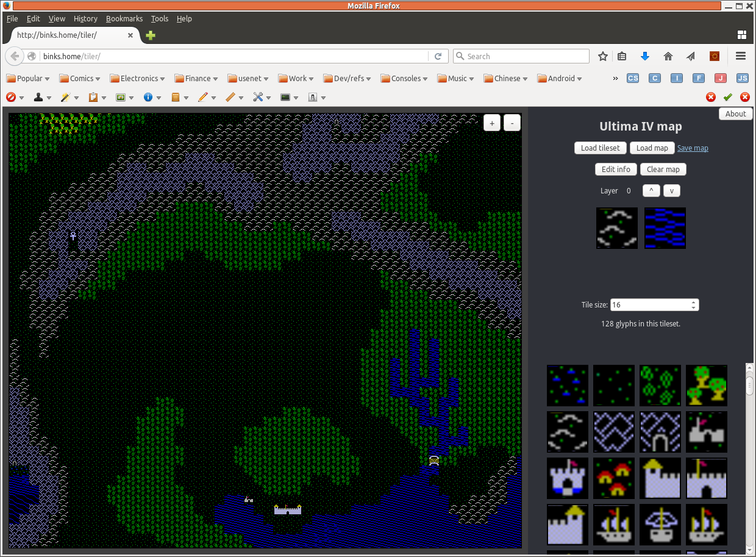Open a new tab with green plus
Screen dimensions: 756x557
(151, 35)
